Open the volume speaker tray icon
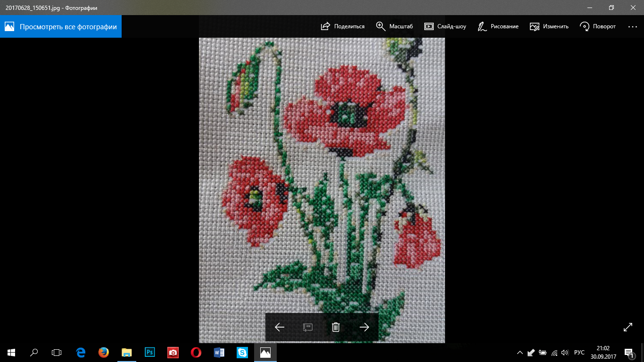This screenshot has height=362, width=644. click(x=565, y=352)
